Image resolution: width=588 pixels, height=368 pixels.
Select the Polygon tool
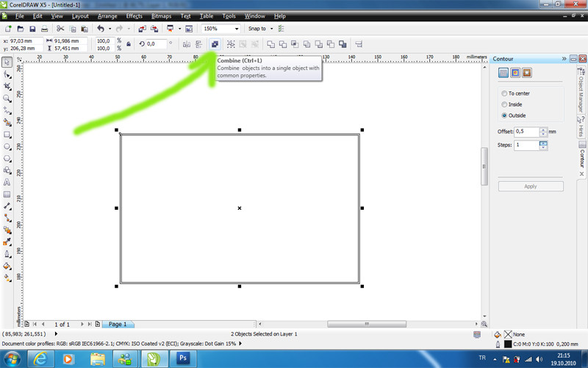(x=7, y=158)
